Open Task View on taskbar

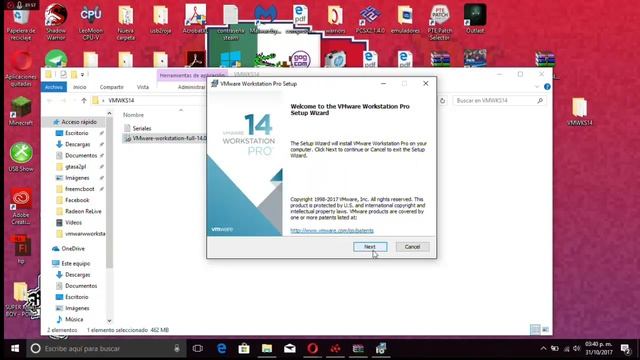coord(198,349)
